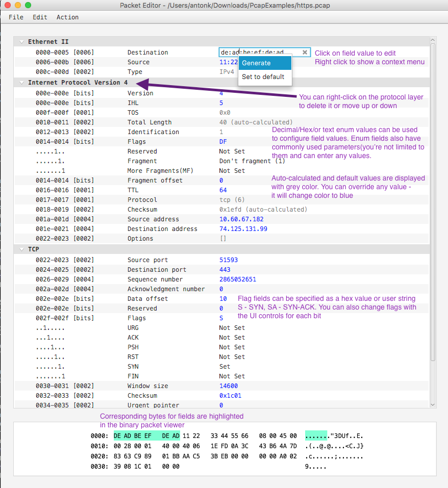The width and height of the screenshot is (448, 488).
Task: Edit the IP Flags value DF
Action: (x=223, y=142)
